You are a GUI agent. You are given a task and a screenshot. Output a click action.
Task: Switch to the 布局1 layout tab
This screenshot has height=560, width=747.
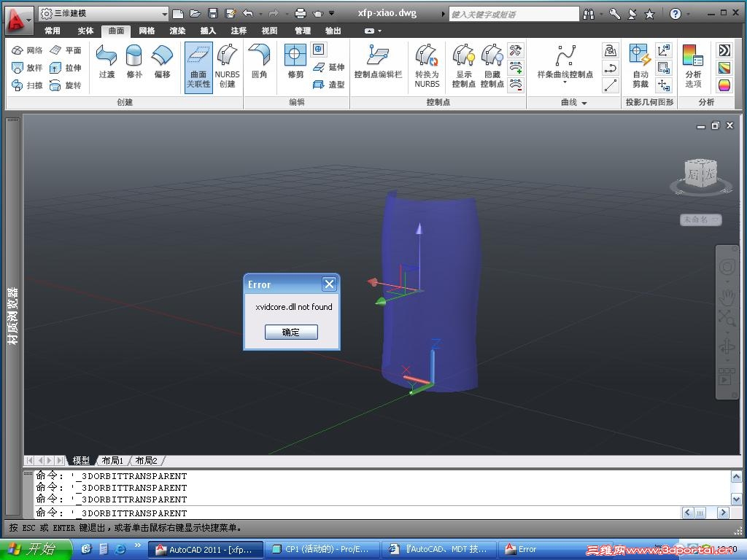pyautogui.click(x=113, y=461)
